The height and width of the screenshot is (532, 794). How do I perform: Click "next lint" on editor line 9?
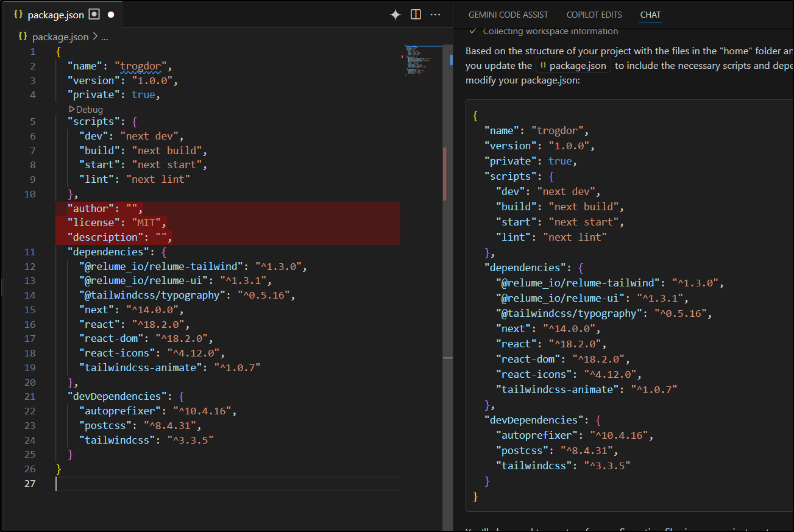point(158,179)
